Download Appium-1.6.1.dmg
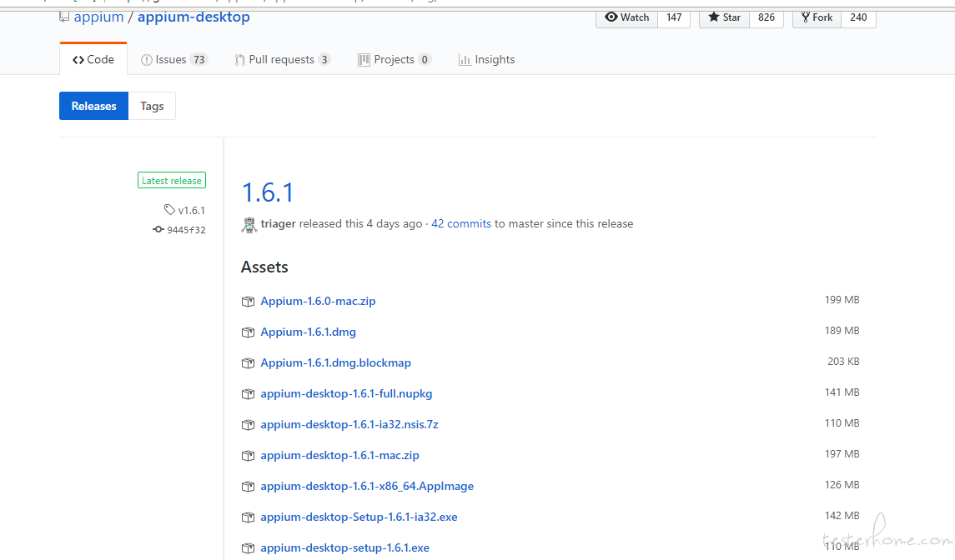 (308, 332)
